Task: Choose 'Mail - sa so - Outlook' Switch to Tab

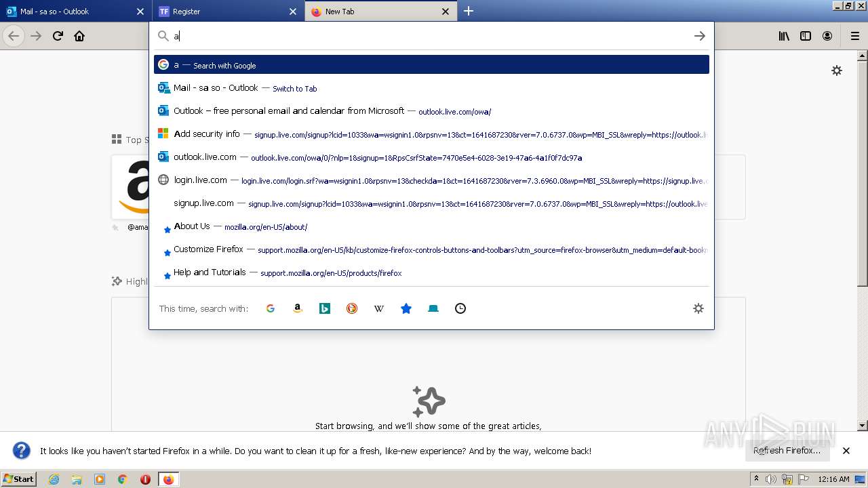Action: [431, 87]
